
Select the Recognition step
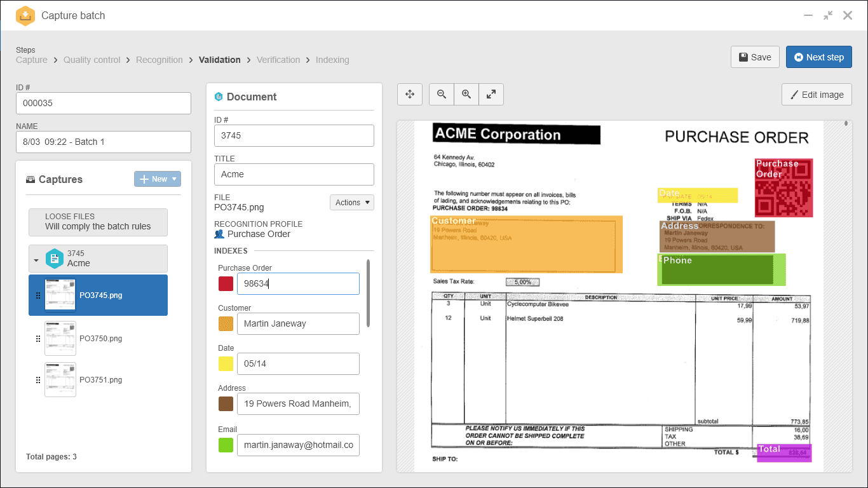[x=159, y=60]
